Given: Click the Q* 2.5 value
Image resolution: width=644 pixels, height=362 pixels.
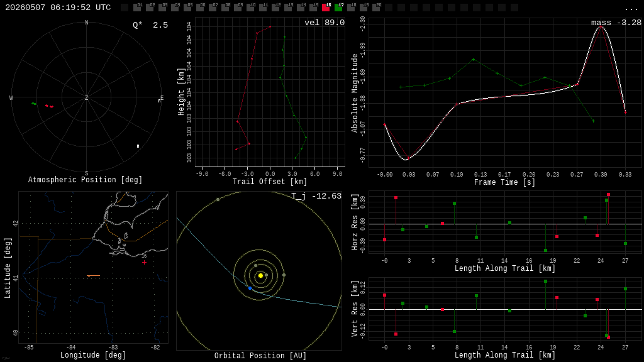Looking at the screenshot, I should (150, 25).
